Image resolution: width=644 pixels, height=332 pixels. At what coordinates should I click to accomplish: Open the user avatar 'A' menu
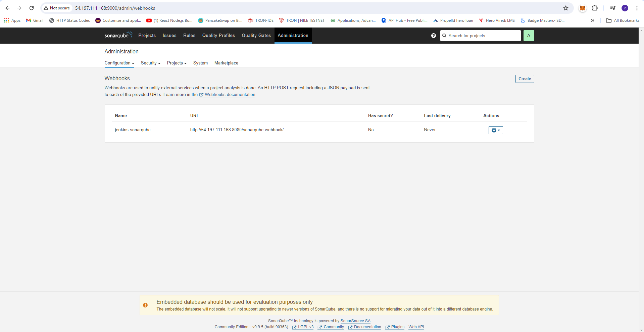pyautogui.click(x=529, y=36)
